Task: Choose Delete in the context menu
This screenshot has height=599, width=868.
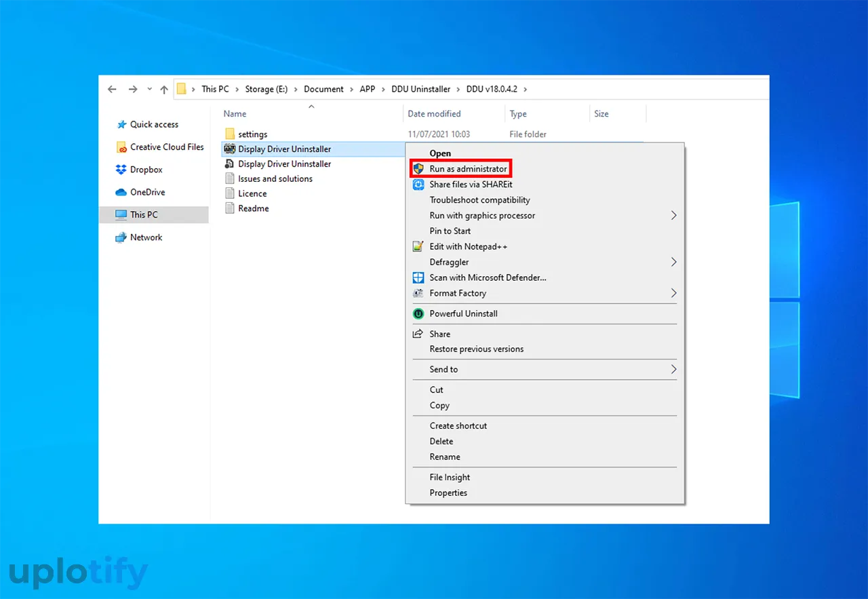Action: [x=441, y=441]
